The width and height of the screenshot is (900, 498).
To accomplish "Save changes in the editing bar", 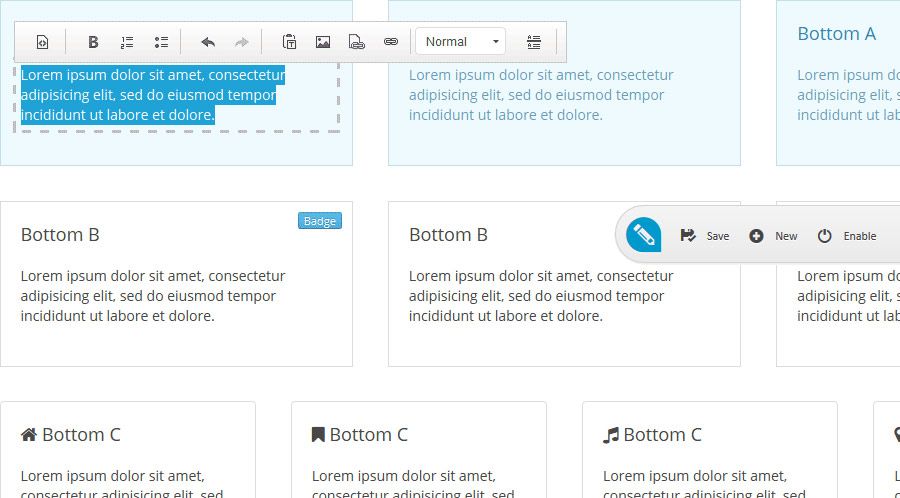I will pos(705,236).
